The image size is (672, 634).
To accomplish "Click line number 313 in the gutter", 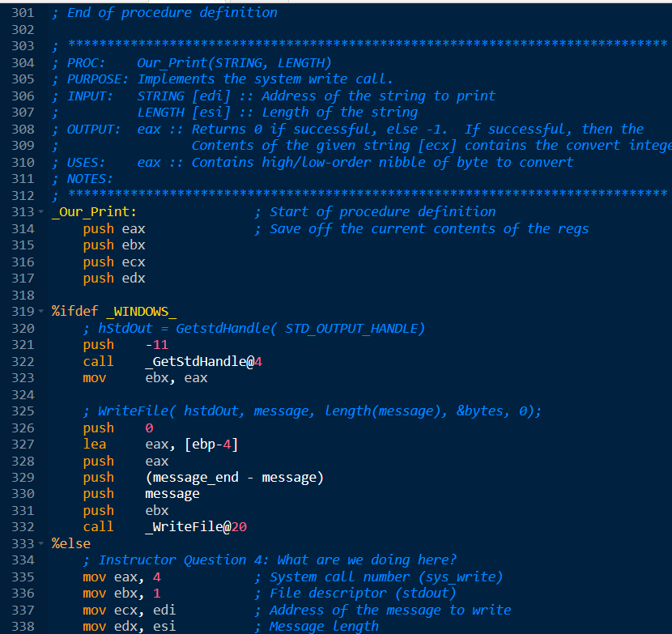I will (22, 211).
